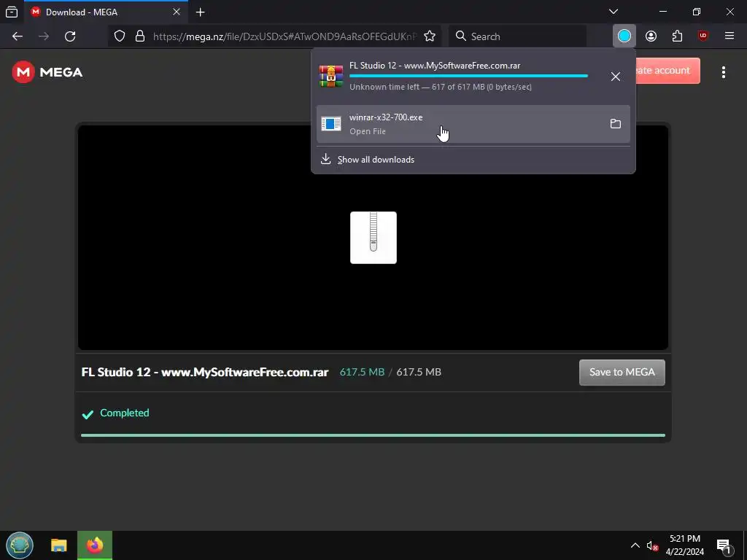The image size is (747, 560).
Task: Click the zip file preview thumbnail
Action: 373,238
